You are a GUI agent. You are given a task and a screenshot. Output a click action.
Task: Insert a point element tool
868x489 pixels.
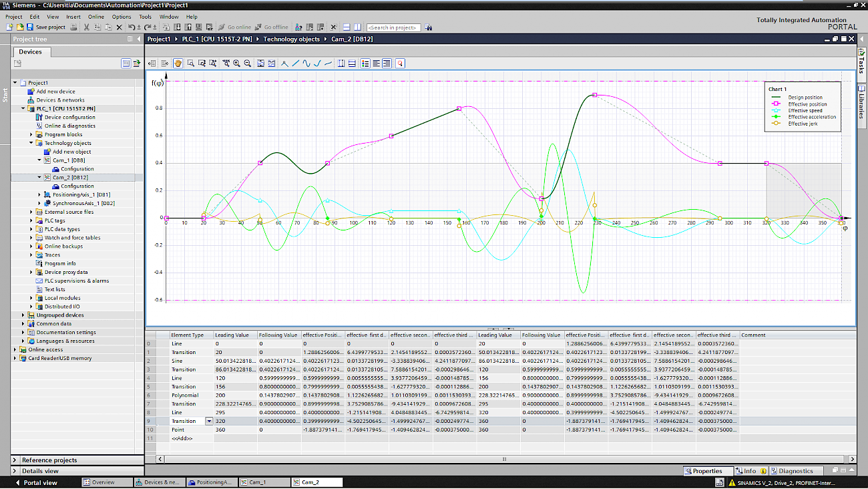click(x=285, y=63)
